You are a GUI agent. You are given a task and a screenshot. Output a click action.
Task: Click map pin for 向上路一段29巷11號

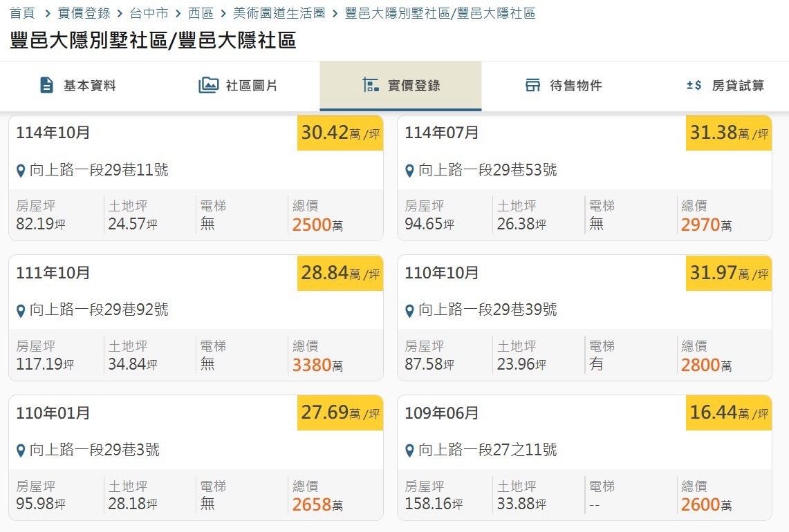21,171
